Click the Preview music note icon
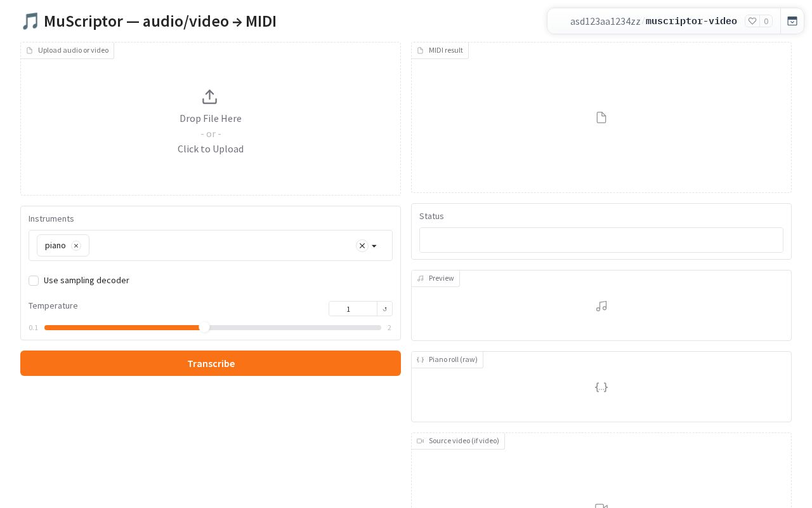This screenshot has width=812, height=508. 601,306
